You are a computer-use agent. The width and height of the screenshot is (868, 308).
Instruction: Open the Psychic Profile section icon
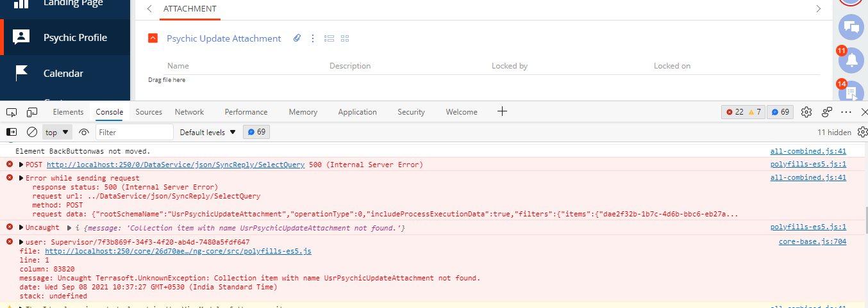pyautogui.click(x=22, y=37)
